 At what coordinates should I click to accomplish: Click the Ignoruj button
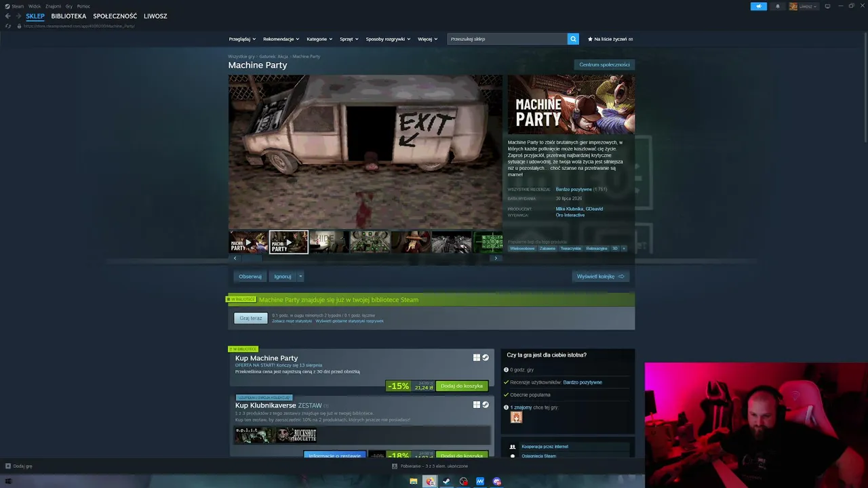(x=283, y=277)
